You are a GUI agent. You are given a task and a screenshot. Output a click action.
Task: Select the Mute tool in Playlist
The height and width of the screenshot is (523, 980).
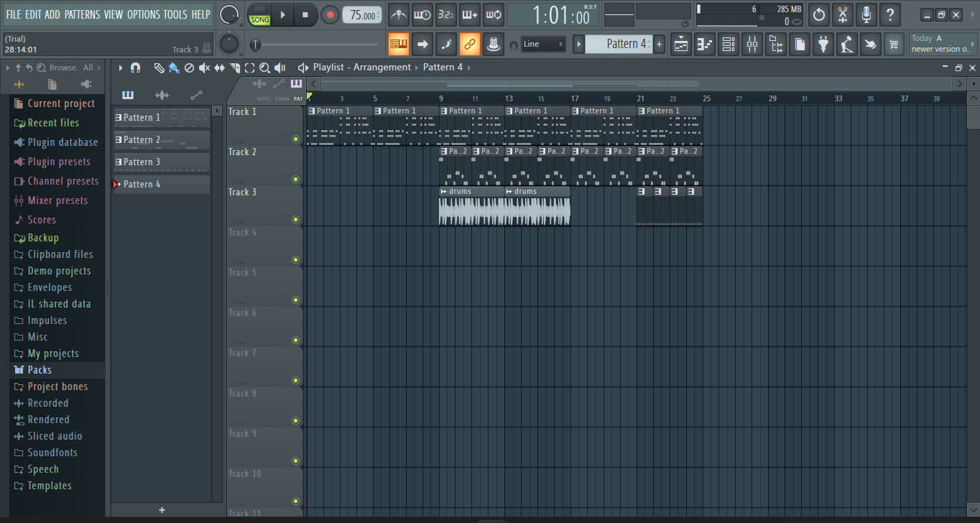point(204,68)
